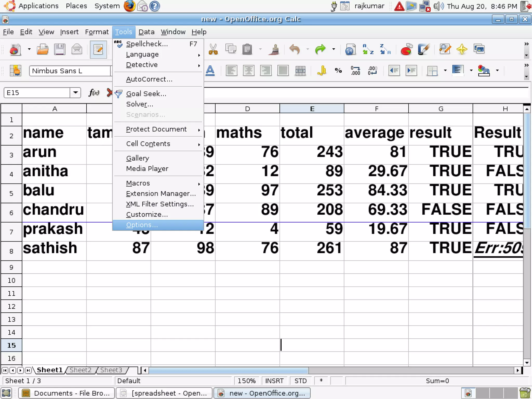Click the Function Wizard icon
The image size is (532, 399).
tap(94, 93)
